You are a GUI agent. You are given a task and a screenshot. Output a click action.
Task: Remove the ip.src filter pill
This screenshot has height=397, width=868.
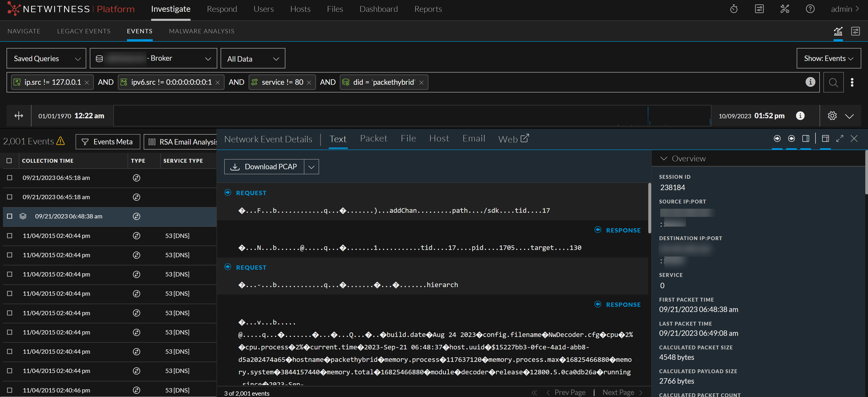[x=87, y=83]
